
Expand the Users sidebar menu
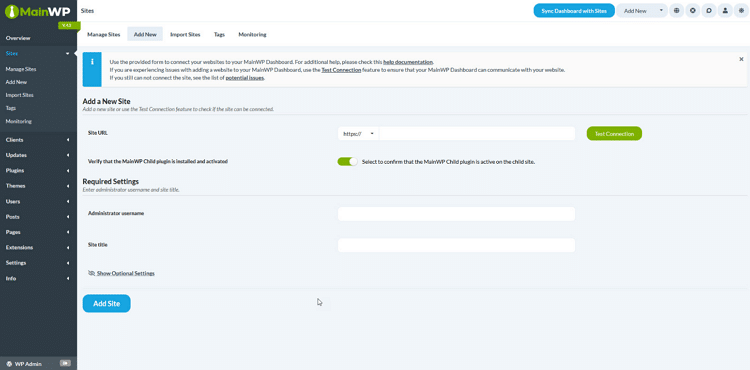point(68,202)
